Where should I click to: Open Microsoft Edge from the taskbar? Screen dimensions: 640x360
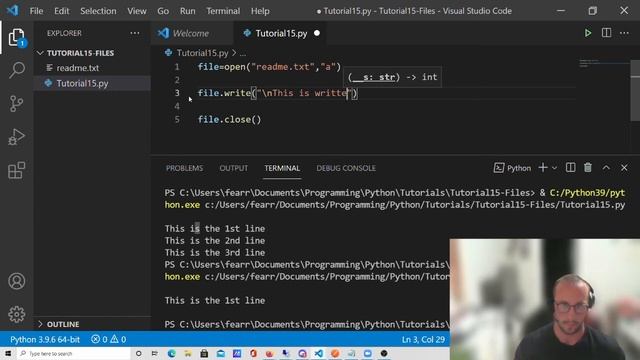[171, 353]
